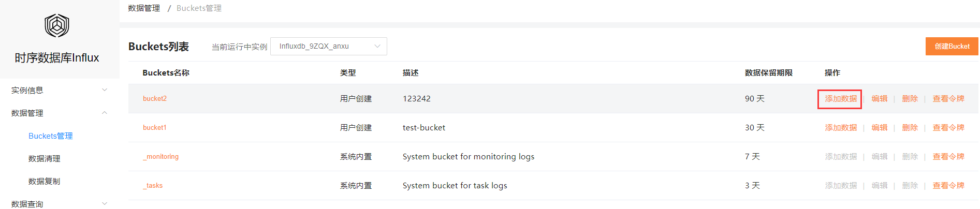View token 查看令牌 for bucket2

[948, 98]
